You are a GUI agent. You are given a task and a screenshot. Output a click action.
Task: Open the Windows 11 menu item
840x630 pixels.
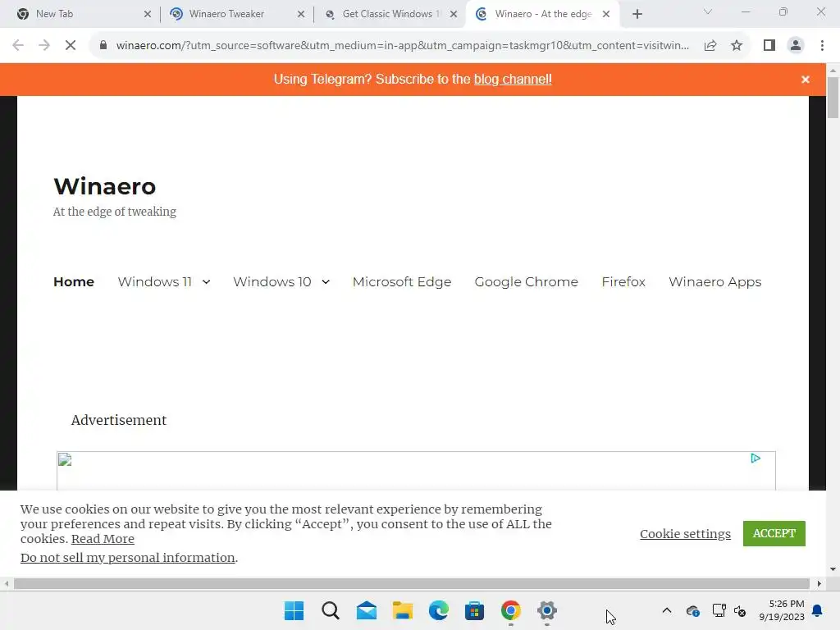pos(155,282)
